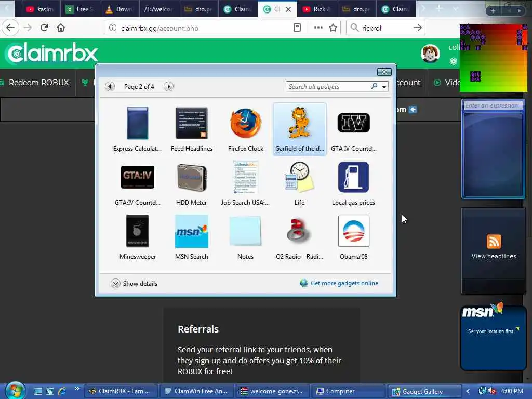Submit the rickroll search arrow

tap(417, 28)
